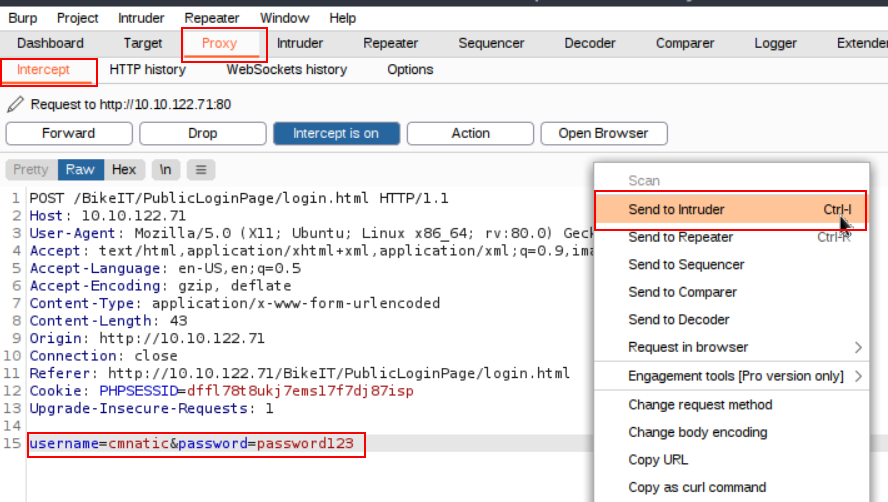Click the Action button
Screen dimensions: 888x502
(x=471, y=134)
